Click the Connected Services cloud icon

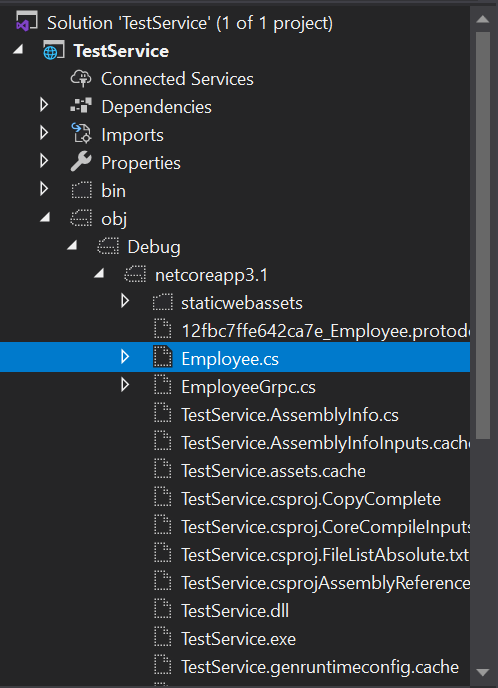pos(81,79)
